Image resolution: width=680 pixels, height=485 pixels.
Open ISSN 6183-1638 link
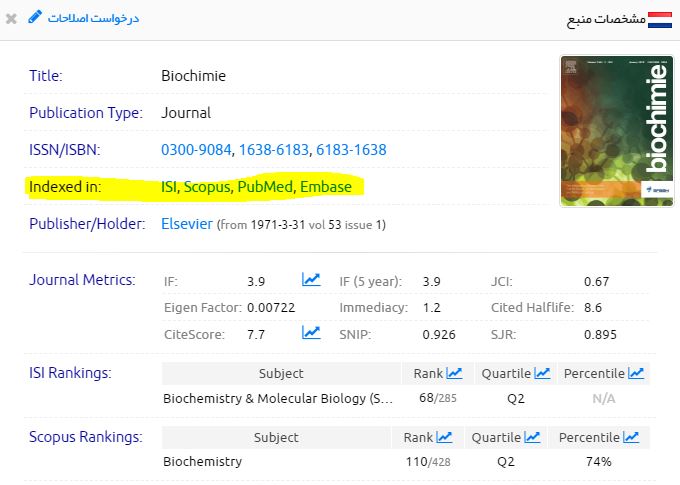tap(351, 150)
